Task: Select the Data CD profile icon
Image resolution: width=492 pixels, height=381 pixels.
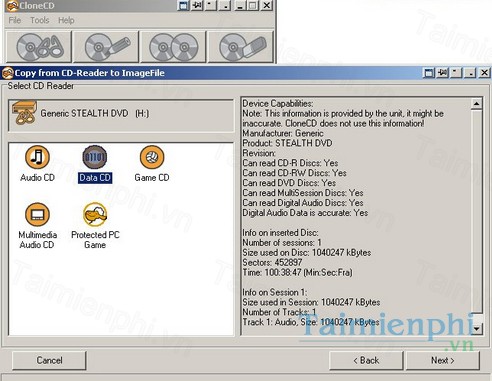Action: pyautogui.click(x=95, y=157)
